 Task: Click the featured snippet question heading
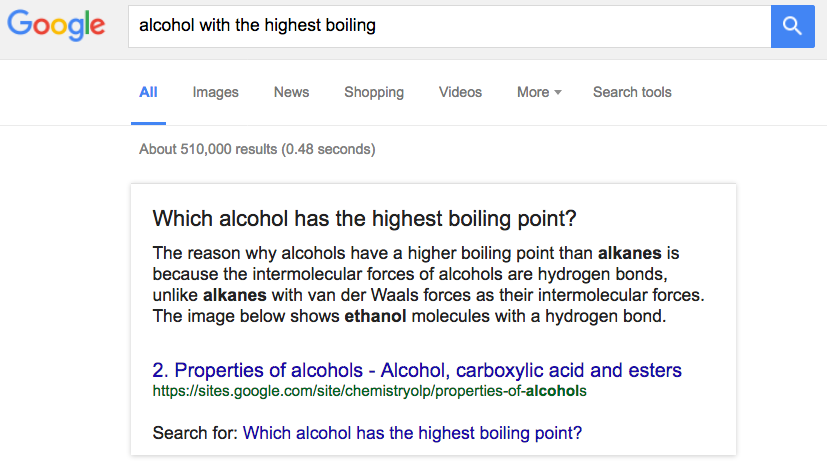click(365, 218)
